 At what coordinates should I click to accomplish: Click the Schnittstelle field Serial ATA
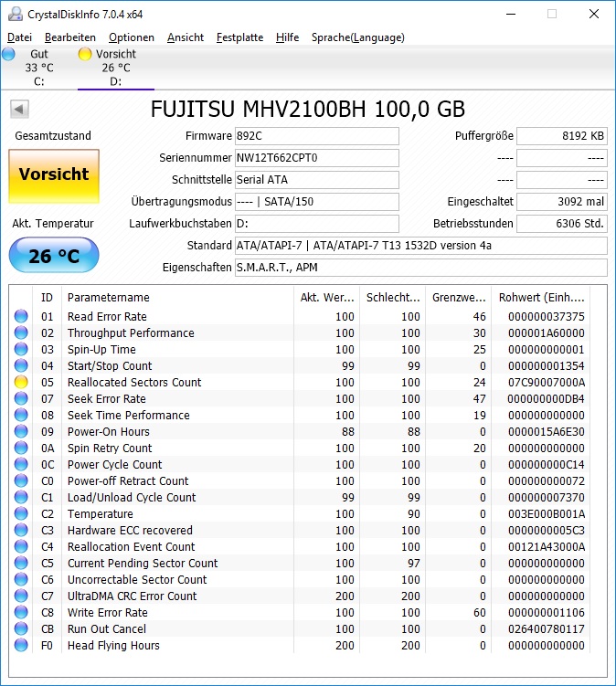tap(317, 180)
